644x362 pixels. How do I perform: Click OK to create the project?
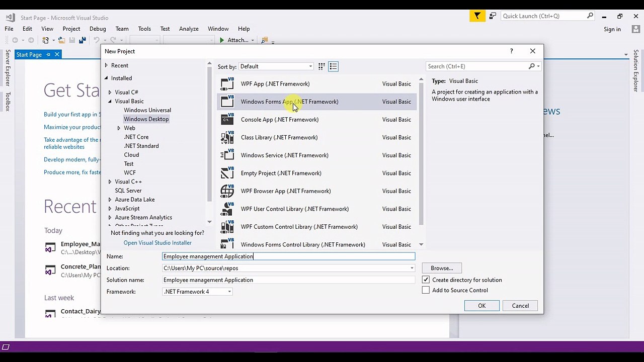pos(481,306)
